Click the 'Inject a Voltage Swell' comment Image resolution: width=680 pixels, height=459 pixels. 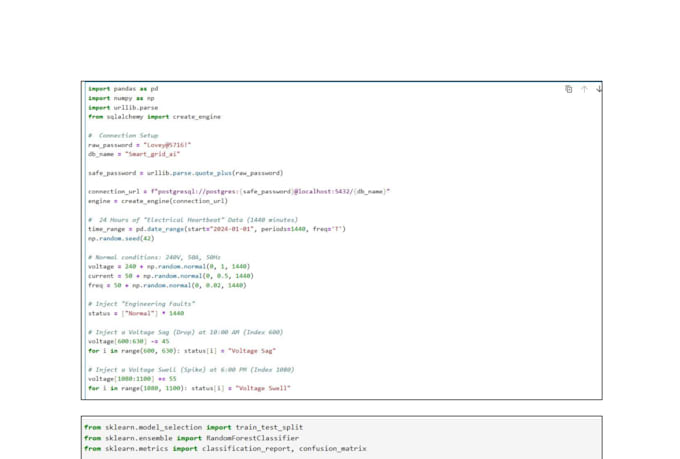click(191, 370)
